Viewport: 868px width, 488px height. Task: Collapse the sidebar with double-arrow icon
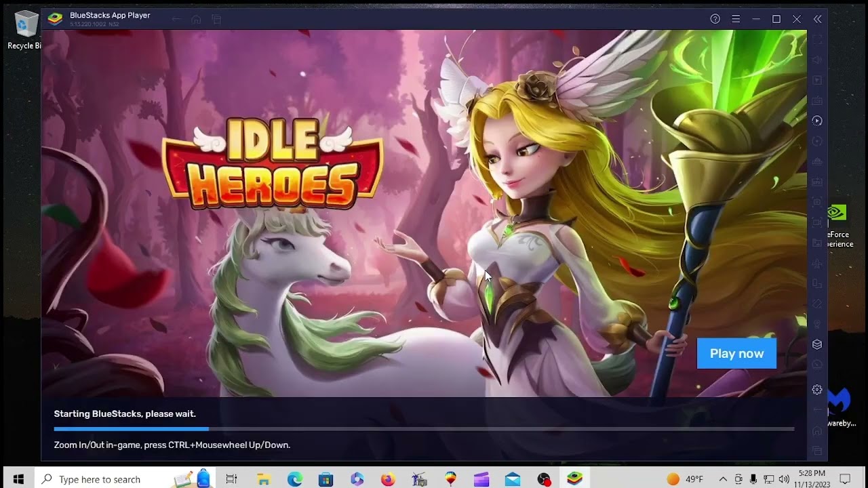[817, 19]
